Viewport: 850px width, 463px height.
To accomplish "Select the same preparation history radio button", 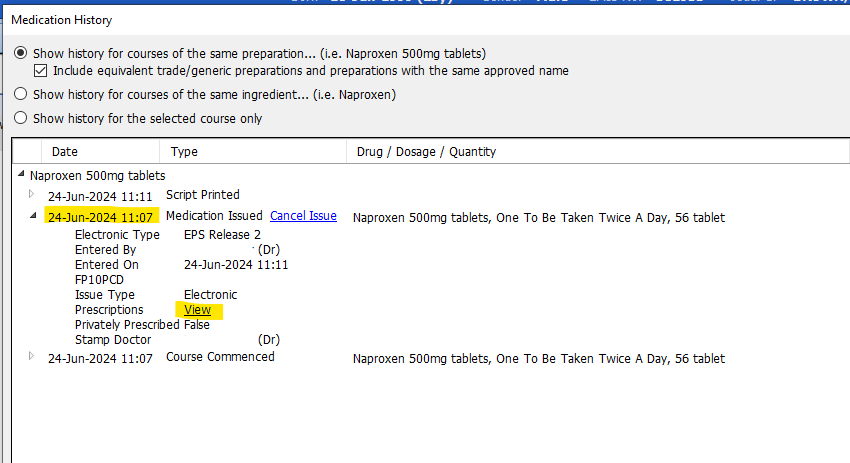I will pyautogui.click(x=21, y=53).
